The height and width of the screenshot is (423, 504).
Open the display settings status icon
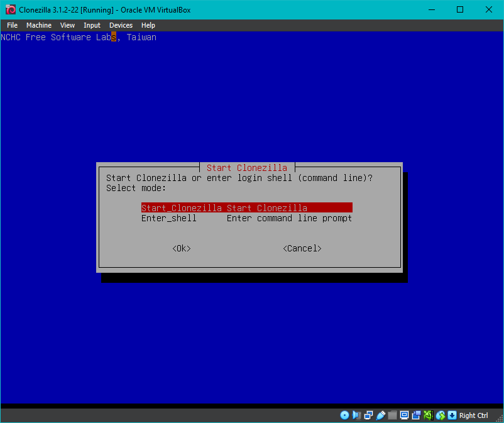405,415
